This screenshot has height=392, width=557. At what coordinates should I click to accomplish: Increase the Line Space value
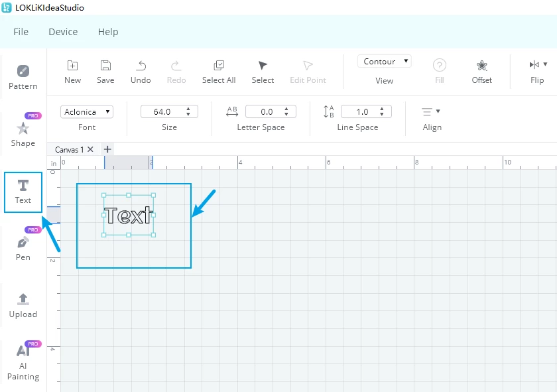(x=382, y=109)
